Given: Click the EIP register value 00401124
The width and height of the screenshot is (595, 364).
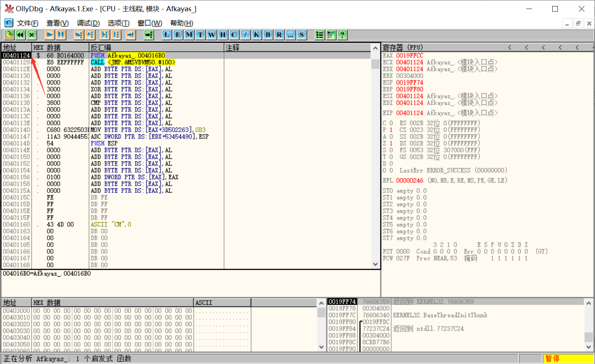Looking at the screenshot, I should (x=410, y=113).
